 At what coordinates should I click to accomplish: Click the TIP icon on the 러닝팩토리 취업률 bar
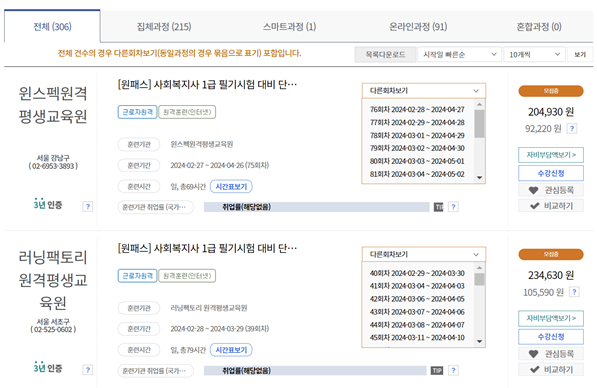point(437,370)
